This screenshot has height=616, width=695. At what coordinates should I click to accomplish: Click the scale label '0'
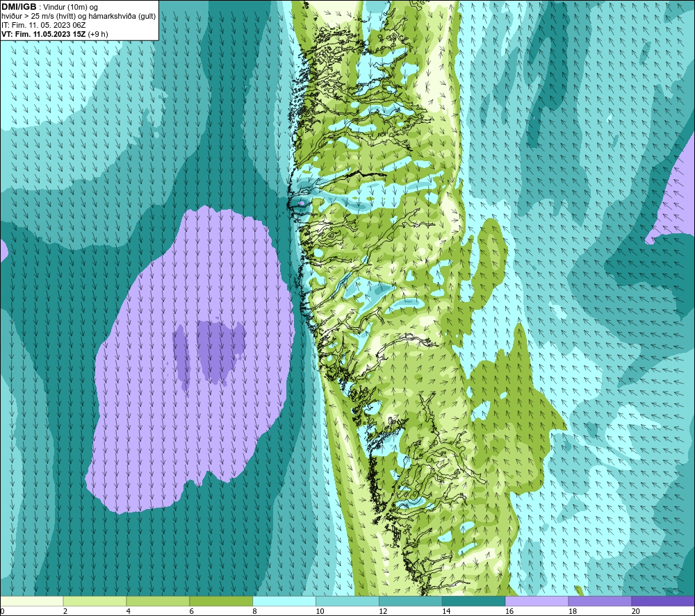[3, 611]
